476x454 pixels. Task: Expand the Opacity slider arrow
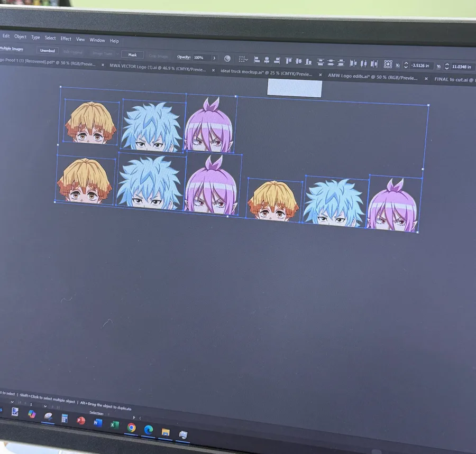214,58
